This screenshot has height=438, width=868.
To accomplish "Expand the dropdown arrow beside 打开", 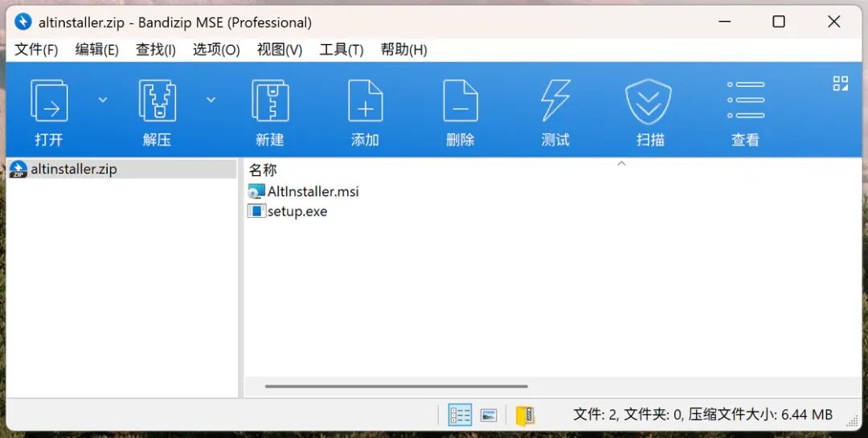I will point(102,100).
